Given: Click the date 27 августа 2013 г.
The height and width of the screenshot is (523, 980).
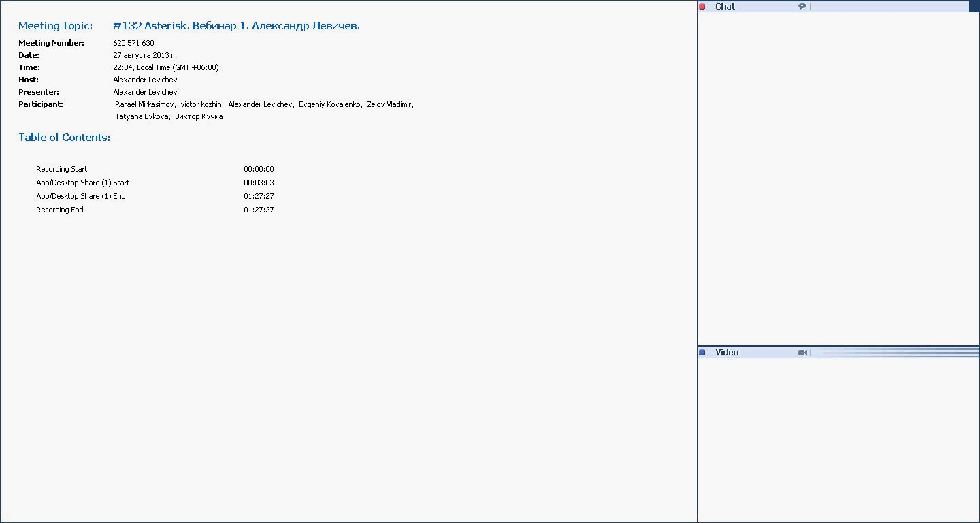Looking at the screenshot, I should [145, 55].
